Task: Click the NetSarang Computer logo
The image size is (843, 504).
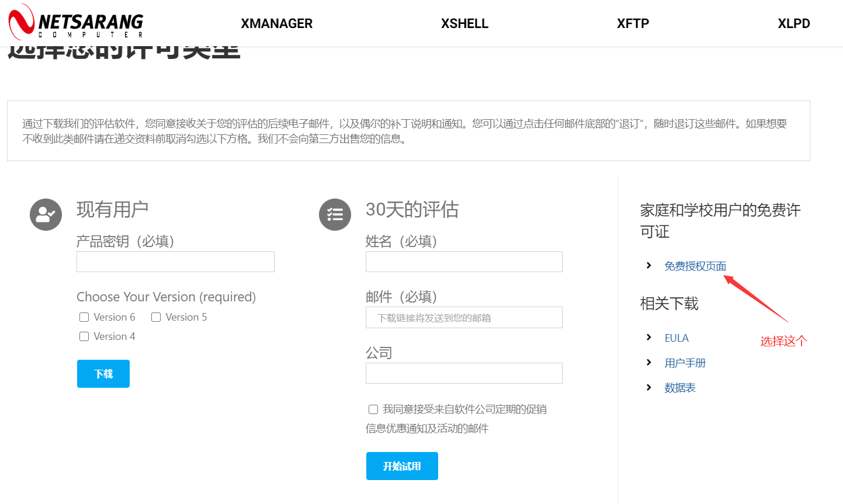Action: 76,22
